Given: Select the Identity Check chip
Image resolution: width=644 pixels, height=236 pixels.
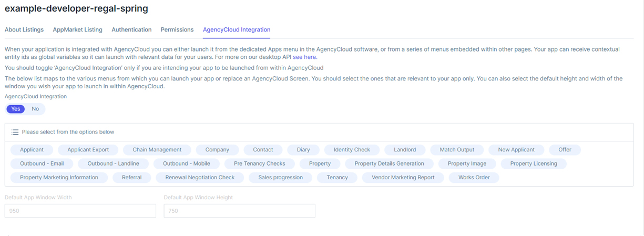Looking at the screenshot, I should (x=352, y=150).
